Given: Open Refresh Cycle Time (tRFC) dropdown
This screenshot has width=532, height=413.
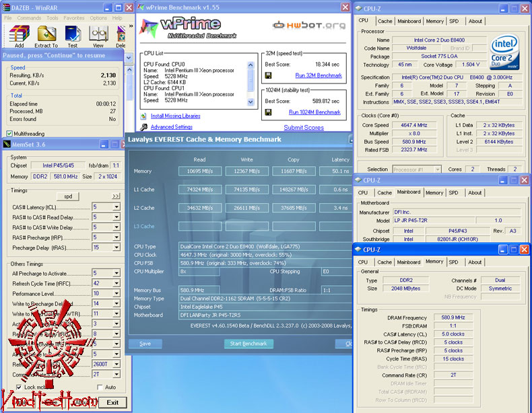Looking at the screenshot, I should pyautogui.click(x=117, y=283).
